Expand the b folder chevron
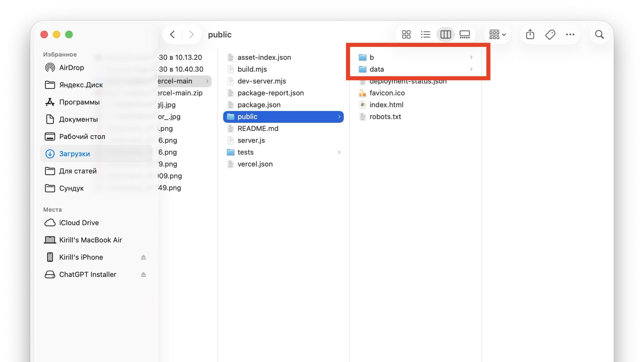Viewport: 644px width, 362px height. coord(471,57)
